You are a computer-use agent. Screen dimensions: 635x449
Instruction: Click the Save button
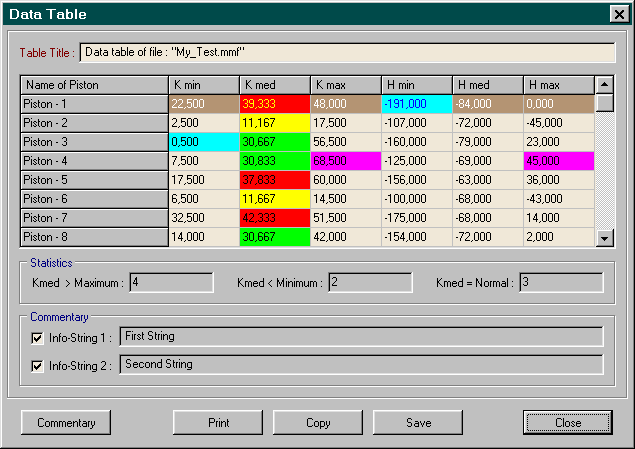click(418, 423)
